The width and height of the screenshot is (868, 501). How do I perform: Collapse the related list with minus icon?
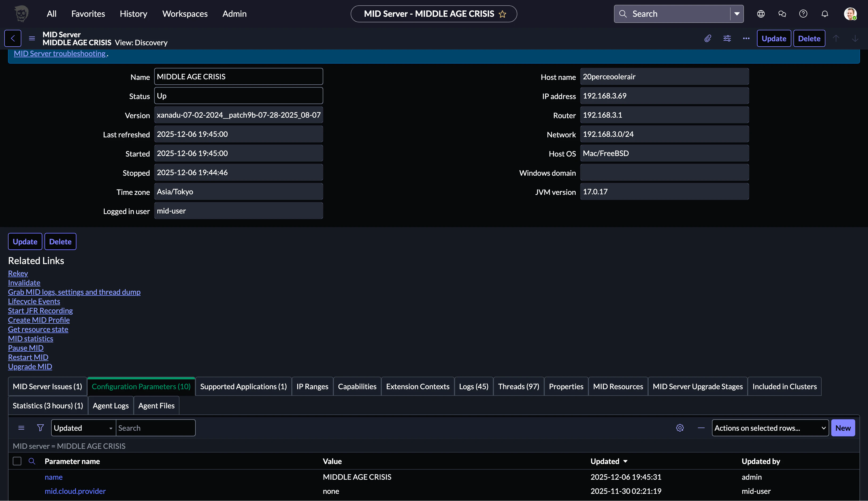point(701,428)
